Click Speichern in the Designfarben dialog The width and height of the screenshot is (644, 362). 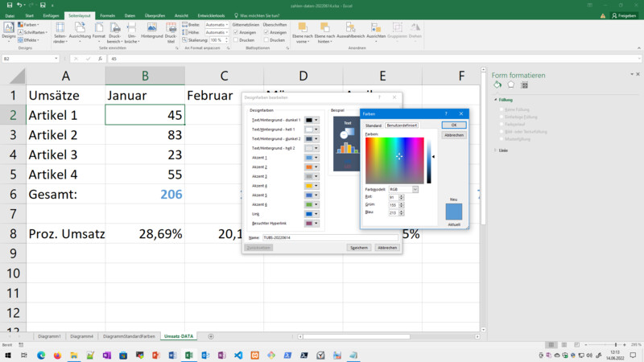359,248
